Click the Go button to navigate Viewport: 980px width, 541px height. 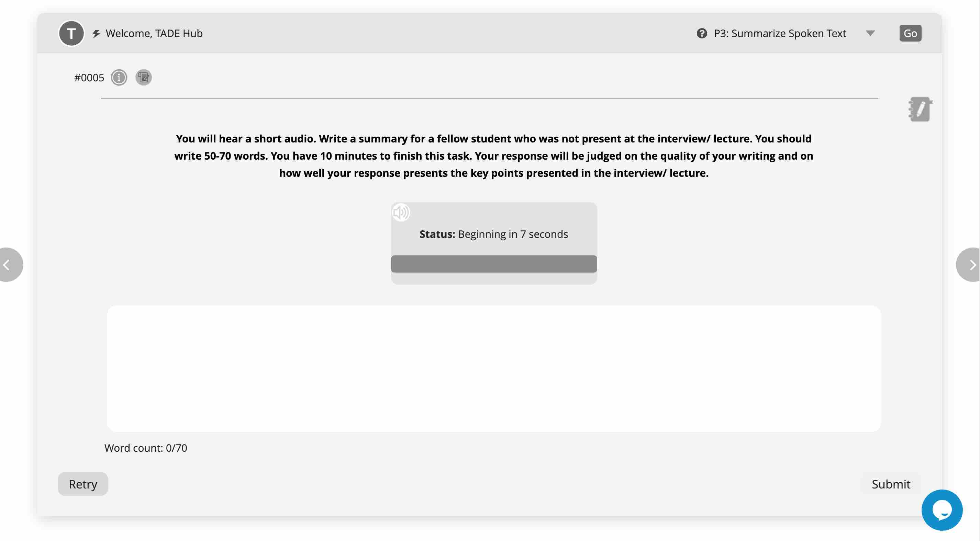910,33
